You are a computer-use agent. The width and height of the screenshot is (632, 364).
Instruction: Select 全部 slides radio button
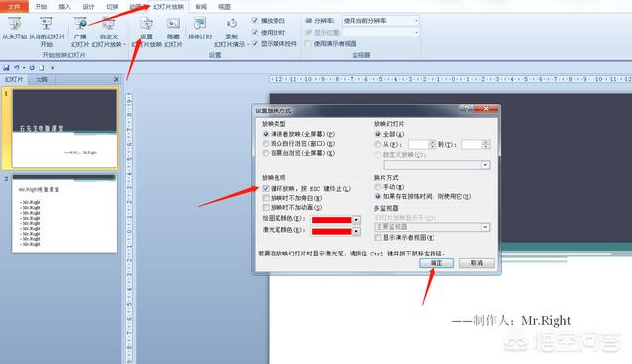[378, 134]
